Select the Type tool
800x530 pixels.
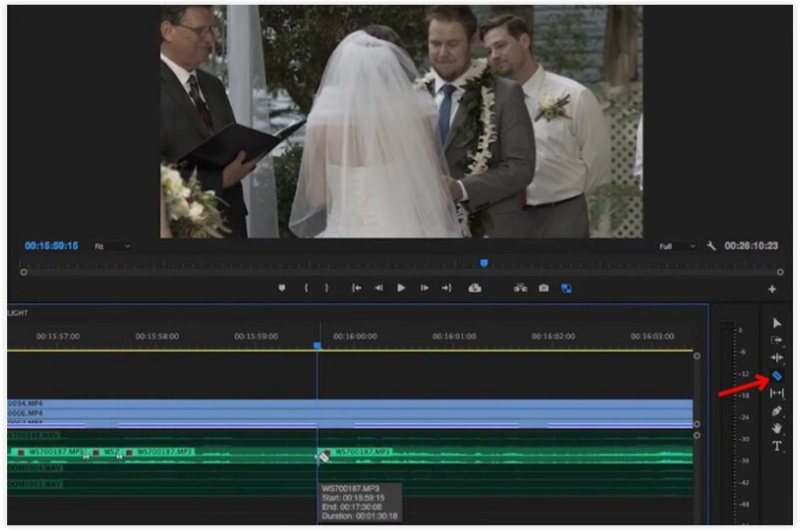coord(777,446)
